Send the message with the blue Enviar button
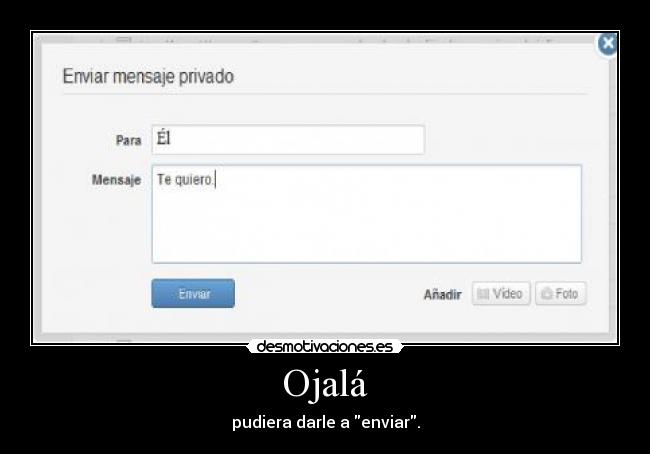 [193, 294]
